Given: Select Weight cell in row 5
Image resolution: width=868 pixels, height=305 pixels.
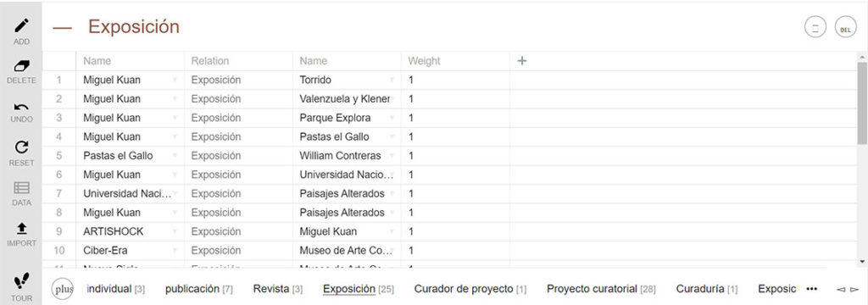Looking at the screenshot, I should pos(455,156).
